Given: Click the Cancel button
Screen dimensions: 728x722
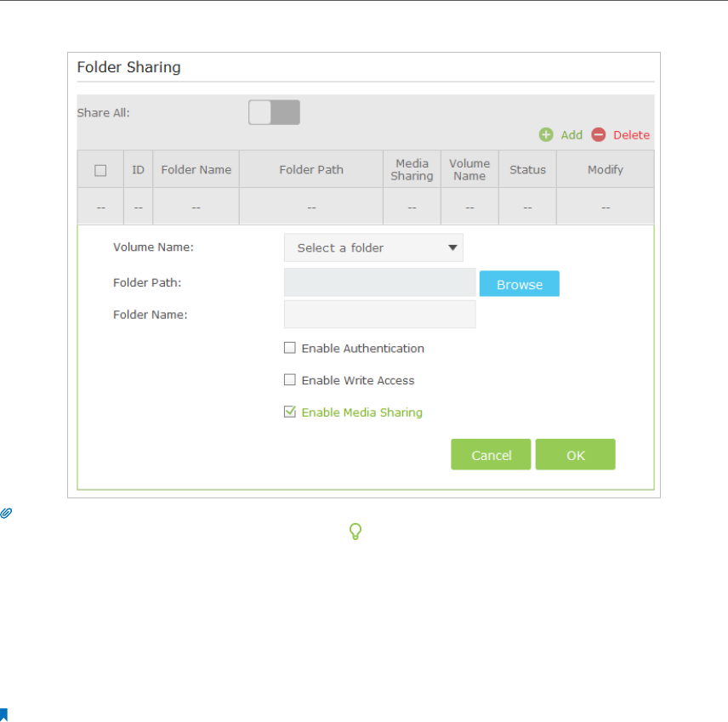Looking at the screenshot, I should pos(491,455).
